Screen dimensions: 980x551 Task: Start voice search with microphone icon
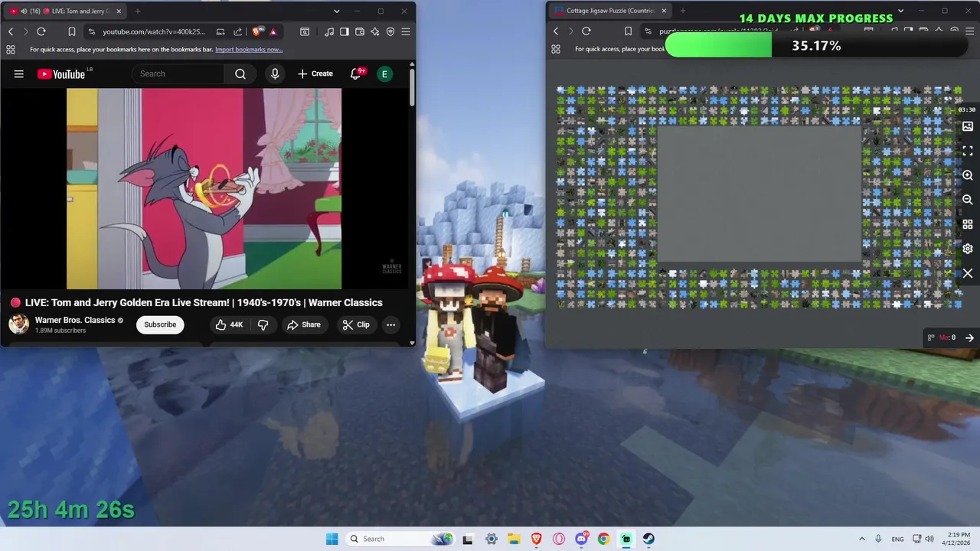pyautogui.click(x=274, y=74)
